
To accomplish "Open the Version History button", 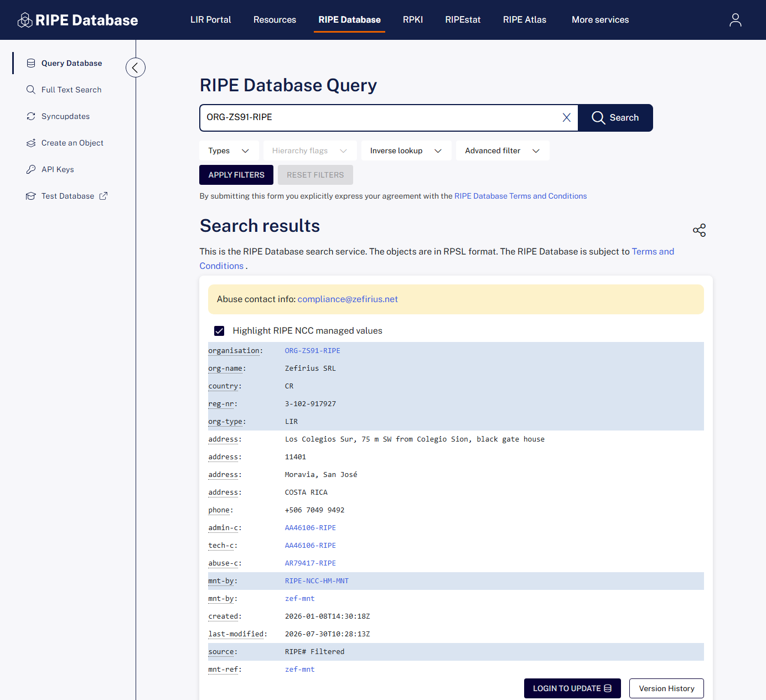I will click(666, 688).
